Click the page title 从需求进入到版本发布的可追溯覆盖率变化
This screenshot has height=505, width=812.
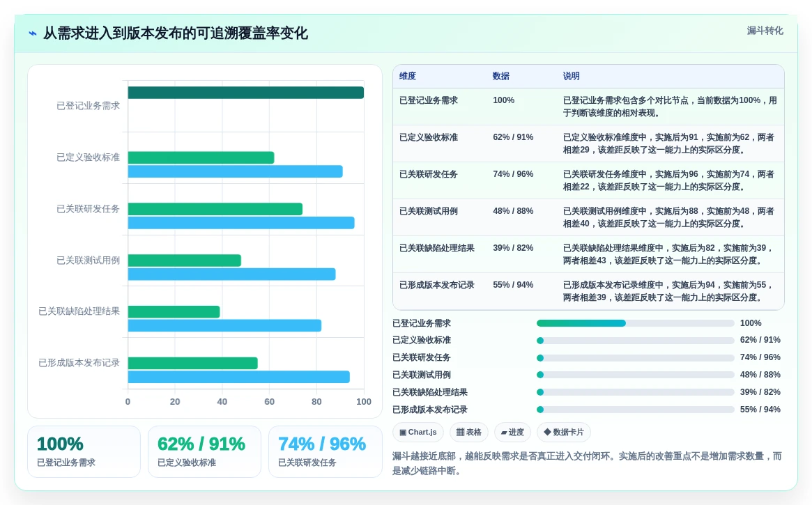coord(175,33)
